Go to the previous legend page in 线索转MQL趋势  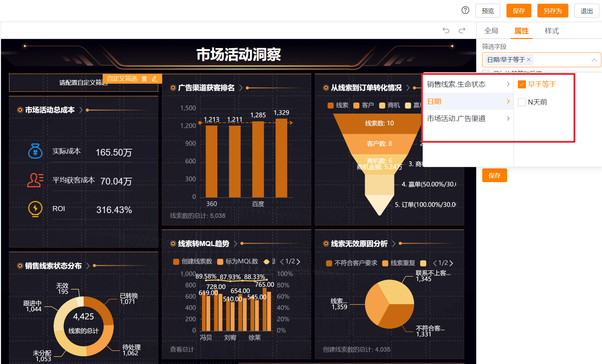[x=282, y=261]
